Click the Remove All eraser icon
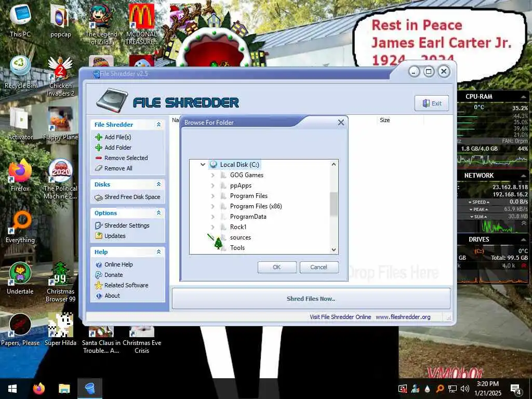The height and width of the screenshot is (399, 532). [x=98, y=168]
